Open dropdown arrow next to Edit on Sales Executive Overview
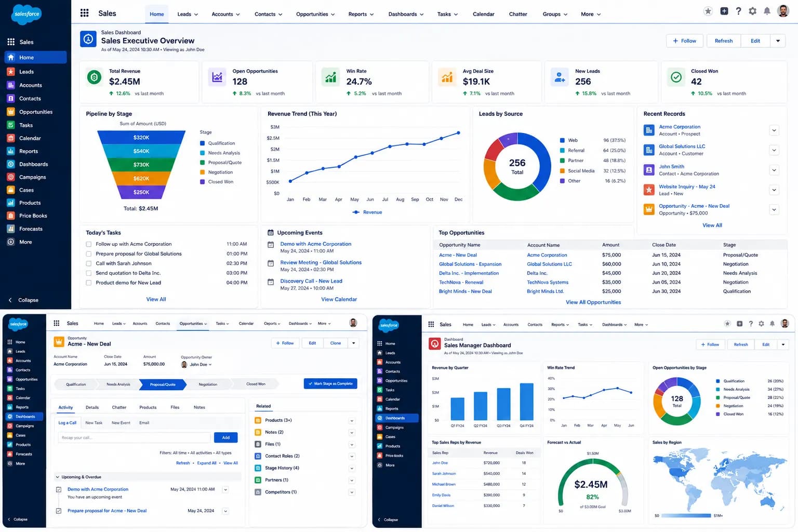 coord(778,41)
